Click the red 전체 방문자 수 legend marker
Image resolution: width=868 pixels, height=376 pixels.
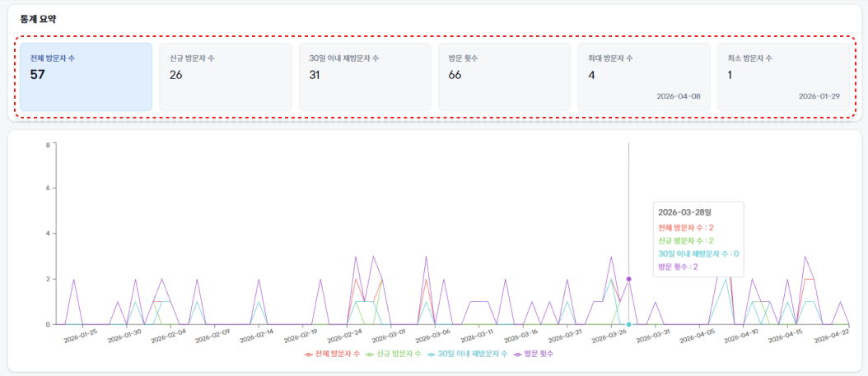click(x=308, y=354)
